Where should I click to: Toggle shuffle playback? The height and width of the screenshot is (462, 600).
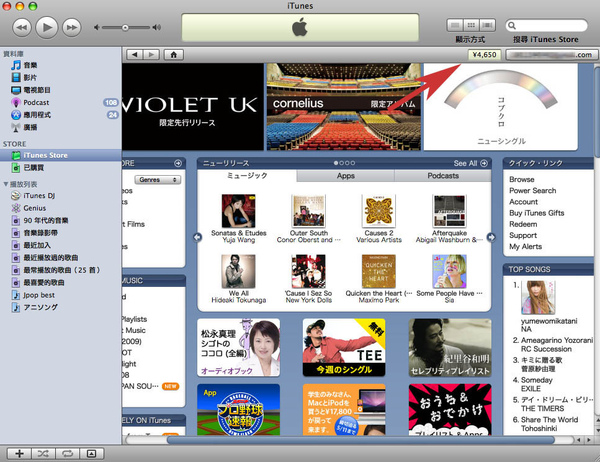coord(43,454)
